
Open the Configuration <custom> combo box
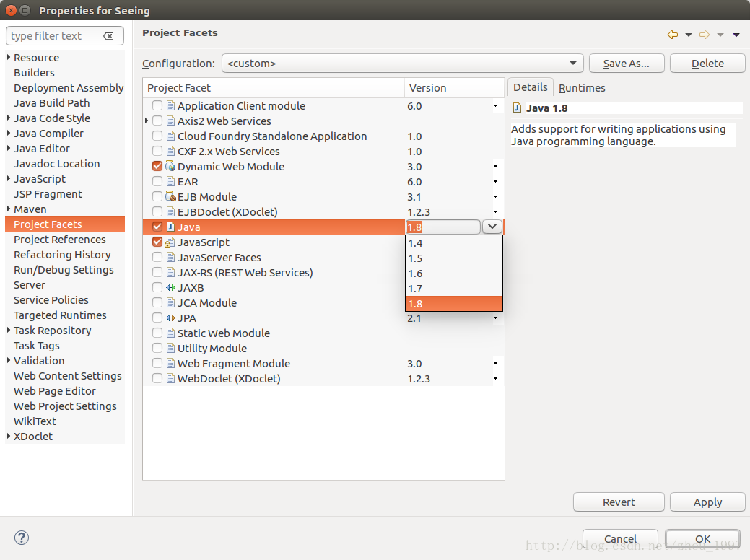pyautogui.click(x=402, y=63)
